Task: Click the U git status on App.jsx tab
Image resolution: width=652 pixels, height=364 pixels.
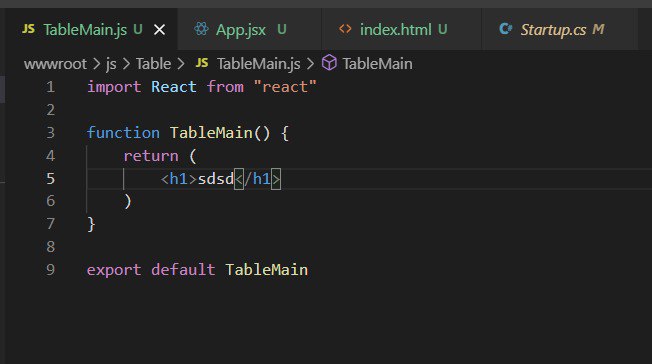Action: 282,30
